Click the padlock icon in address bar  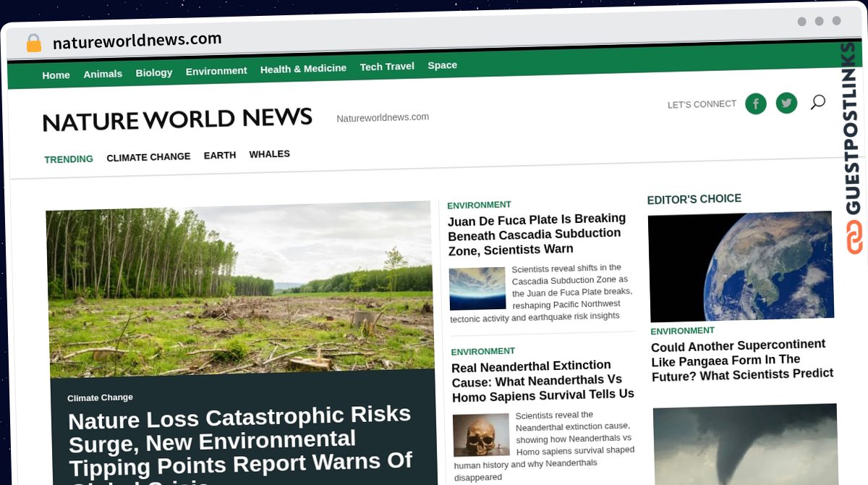33,43
